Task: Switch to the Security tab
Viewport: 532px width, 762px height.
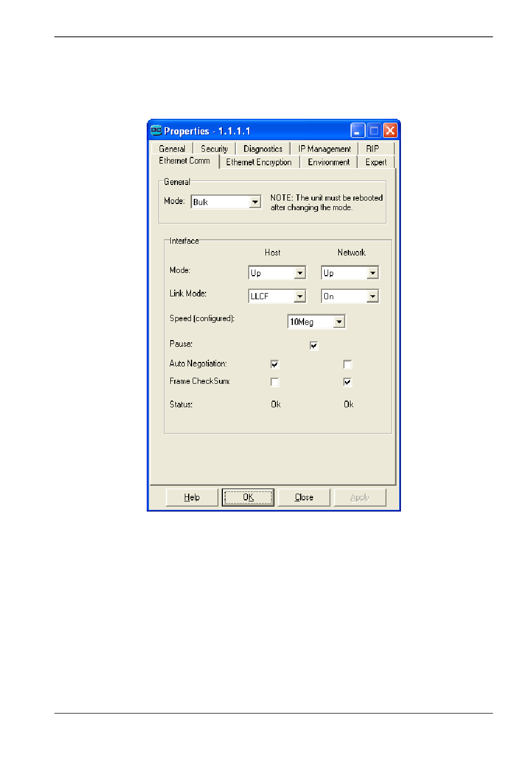Action: [x=214, y=149]
